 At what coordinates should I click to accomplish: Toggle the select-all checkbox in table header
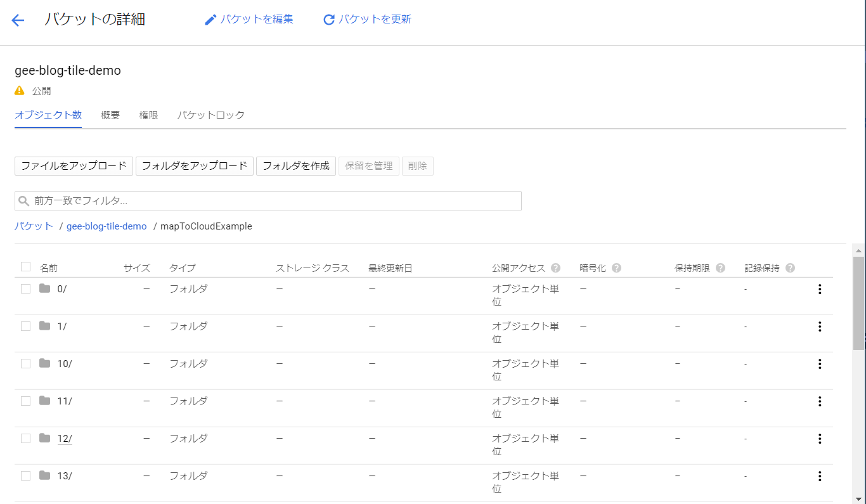pos(25,266)
